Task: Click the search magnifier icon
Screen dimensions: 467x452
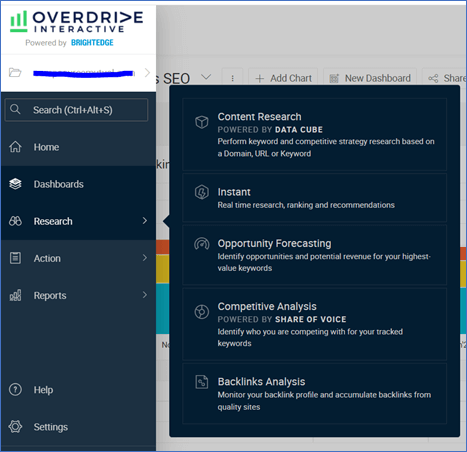Action: (15, 109)
